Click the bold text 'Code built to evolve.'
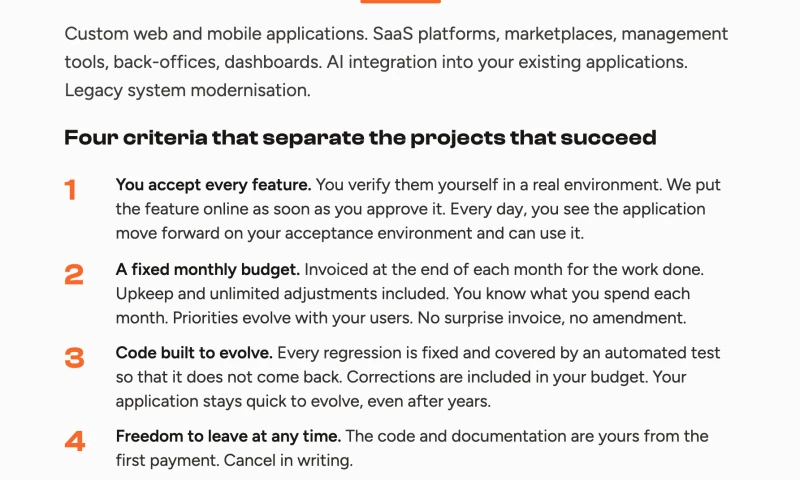Screen dimensions: 800x480 coord(194,352)
